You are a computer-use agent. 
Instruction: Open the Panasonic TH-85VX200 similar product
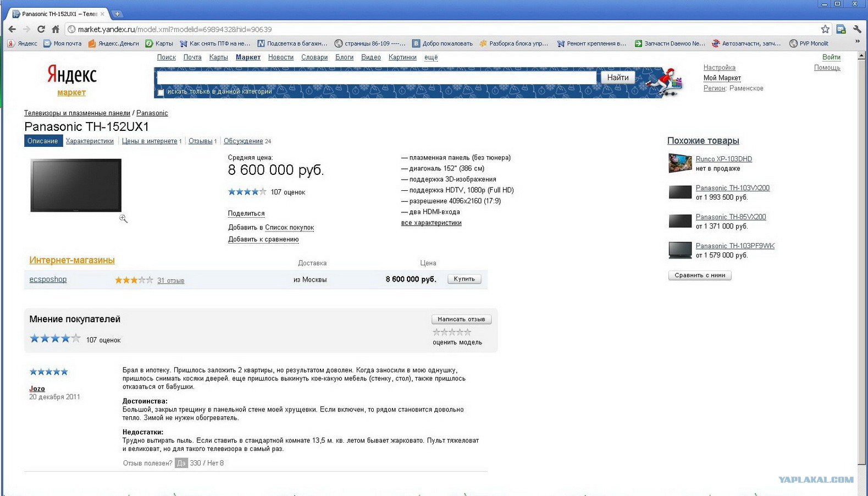[x=731, y=217]
